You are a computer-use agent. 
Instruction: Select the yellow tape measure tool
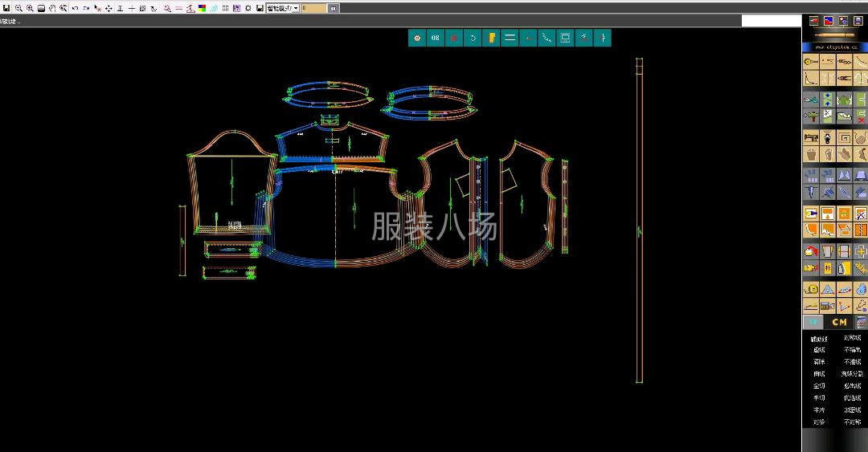click(x=812, y=289)
